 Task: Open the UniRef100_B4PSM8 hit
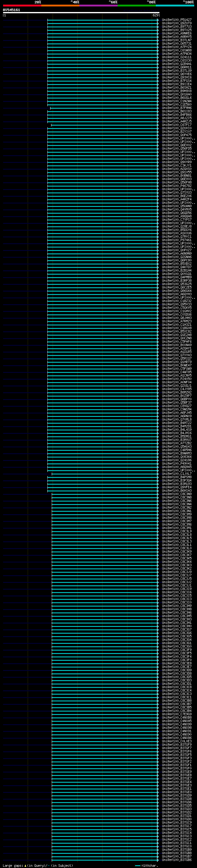[177, 477]
